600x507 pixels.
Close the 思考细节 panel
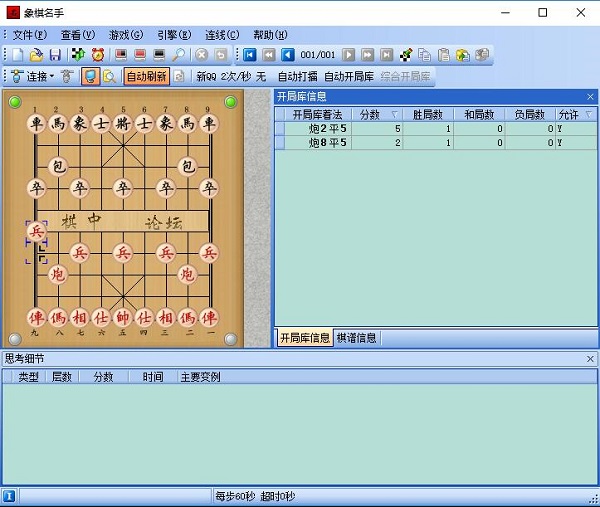590,359
